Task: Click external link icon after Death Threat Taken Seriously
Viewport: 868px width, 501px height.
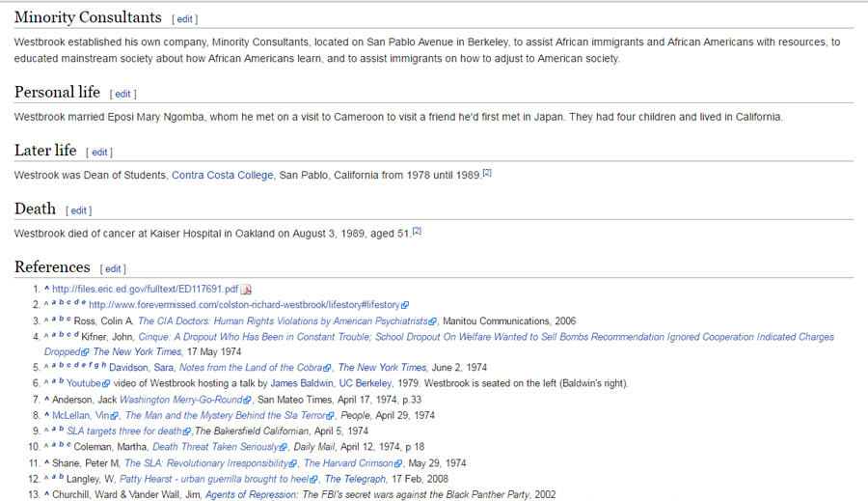Action: [x=285, y=447]
